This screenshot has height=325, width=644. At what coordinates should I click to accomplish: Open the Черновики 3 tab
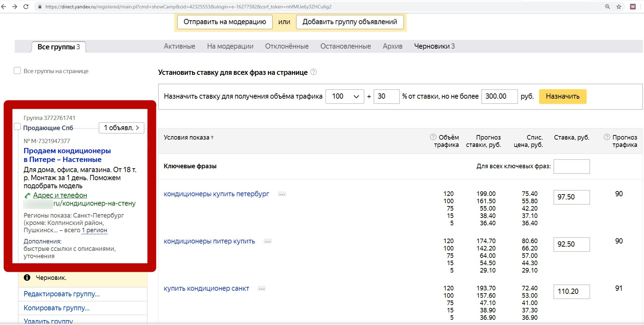[434, 46]
